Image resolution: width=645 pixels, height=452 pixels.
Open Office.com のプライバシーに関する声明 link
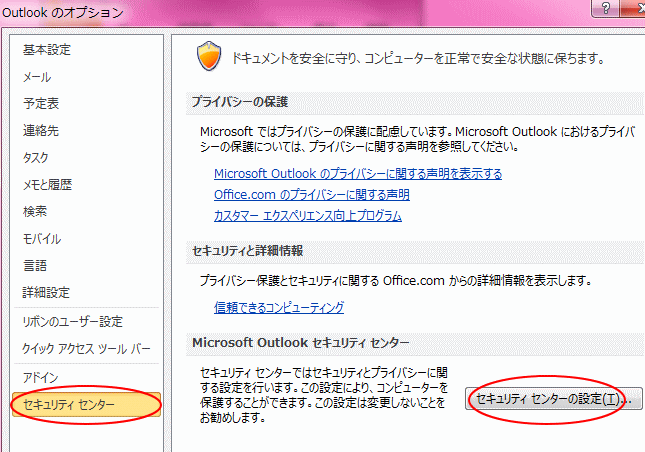pyautogui.click(x=312, y=195)
